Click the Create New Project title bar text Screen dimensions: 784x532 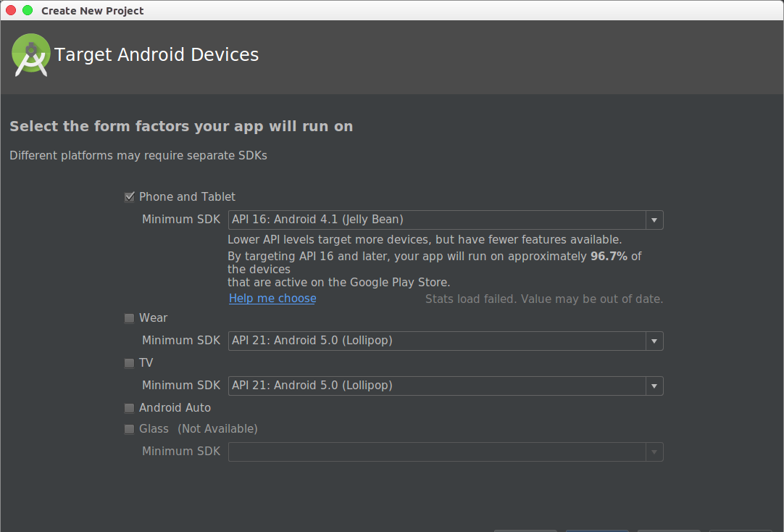(x=93, y=11)
